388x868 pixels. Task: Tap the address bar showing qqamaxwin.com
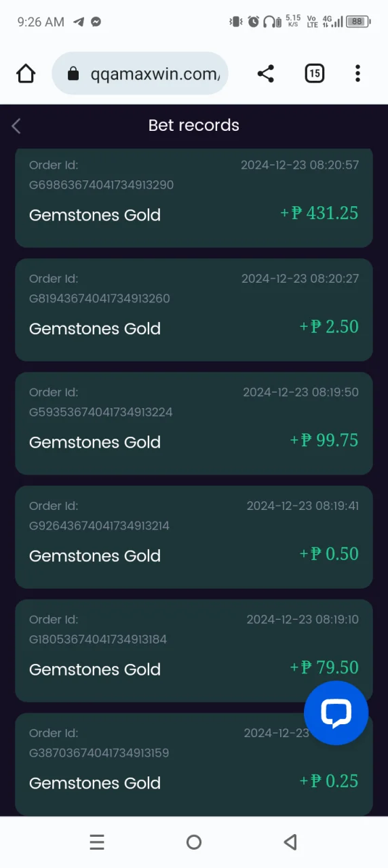coord(140,73)
